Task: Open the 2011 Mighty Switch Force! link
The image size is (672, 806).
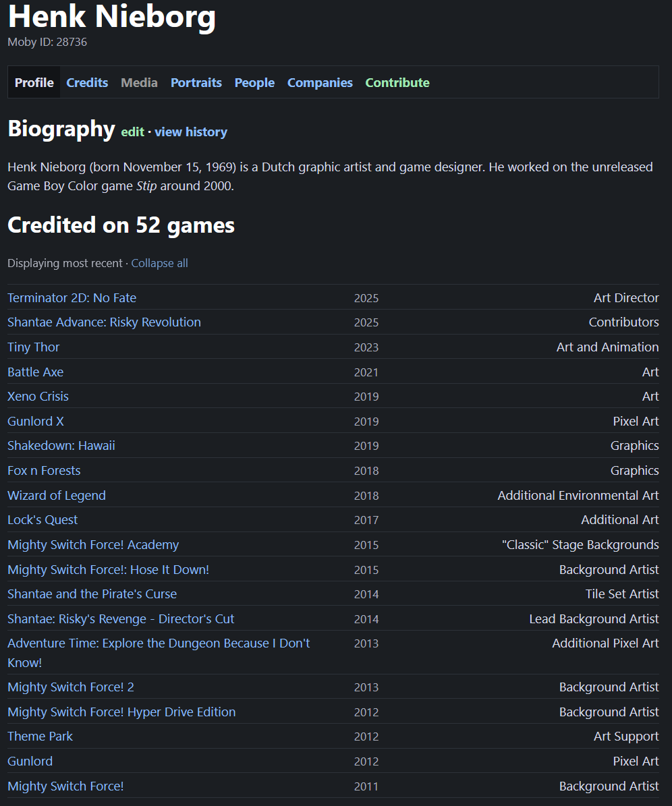Action: point(66,786)
